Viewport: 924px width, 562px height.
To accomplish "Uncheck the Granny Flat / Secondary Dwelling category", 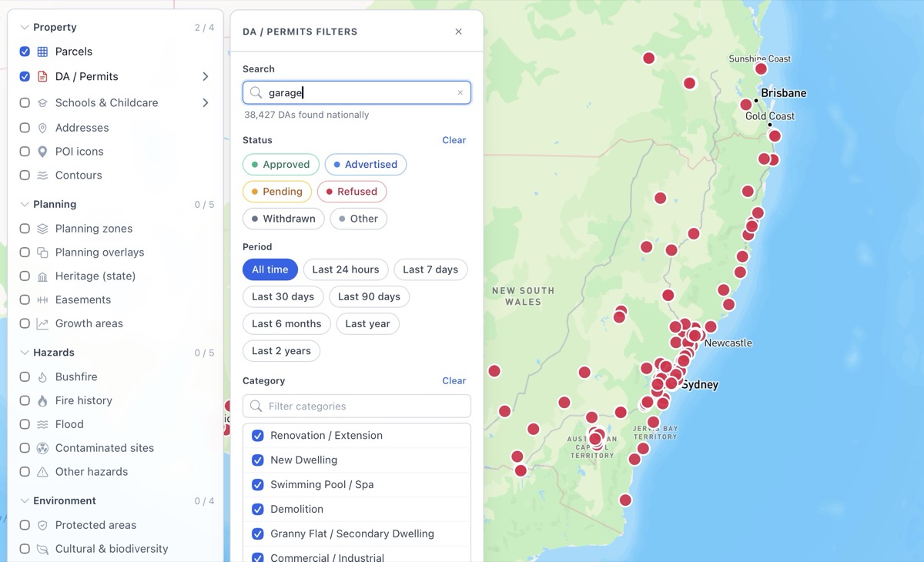I will [258, 534].
